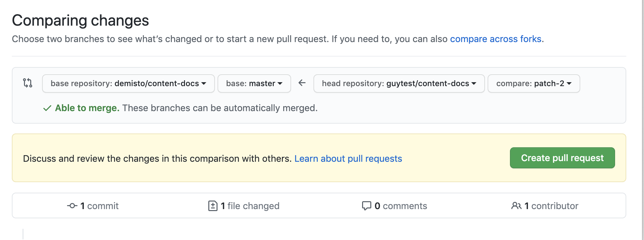Expand the base: master branch dropdown

(x=254, y=84)
